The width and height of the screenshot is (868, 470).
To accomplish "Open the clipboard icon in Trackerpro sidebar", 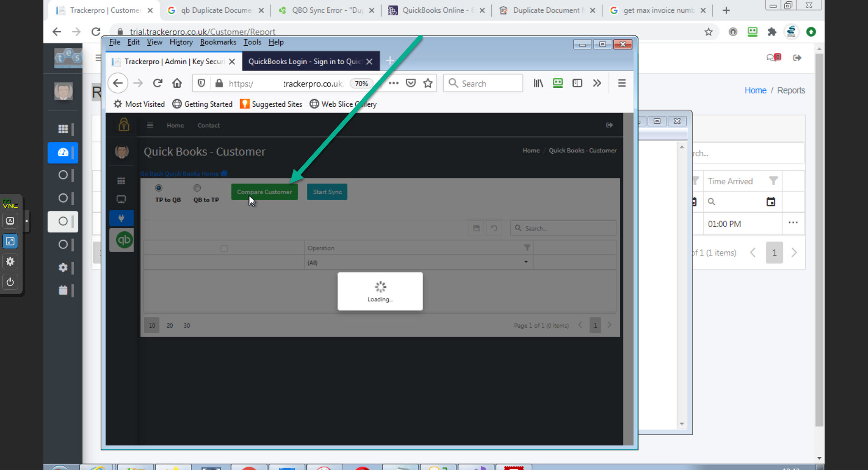I will click(63, 290).
